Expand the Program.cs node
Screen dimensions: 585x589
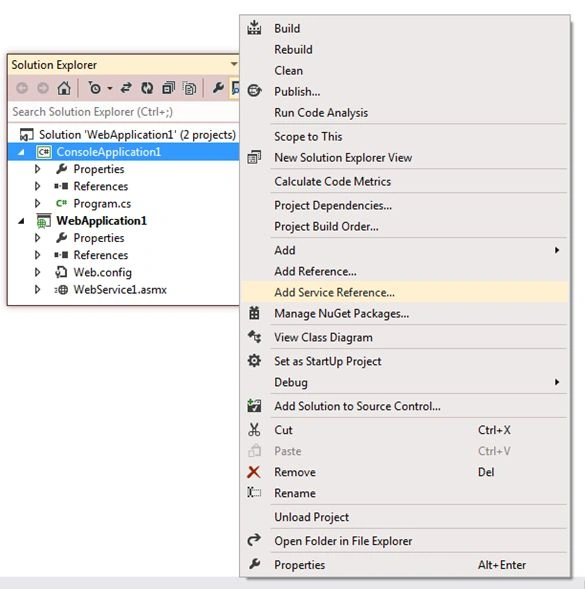(37, 204)
